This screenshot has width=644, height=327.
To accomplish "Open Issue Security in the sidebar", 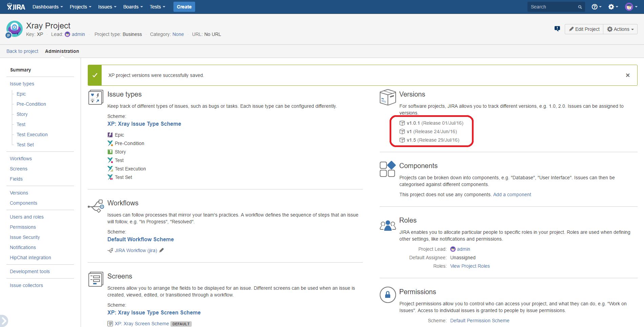I will pos(25,237).
